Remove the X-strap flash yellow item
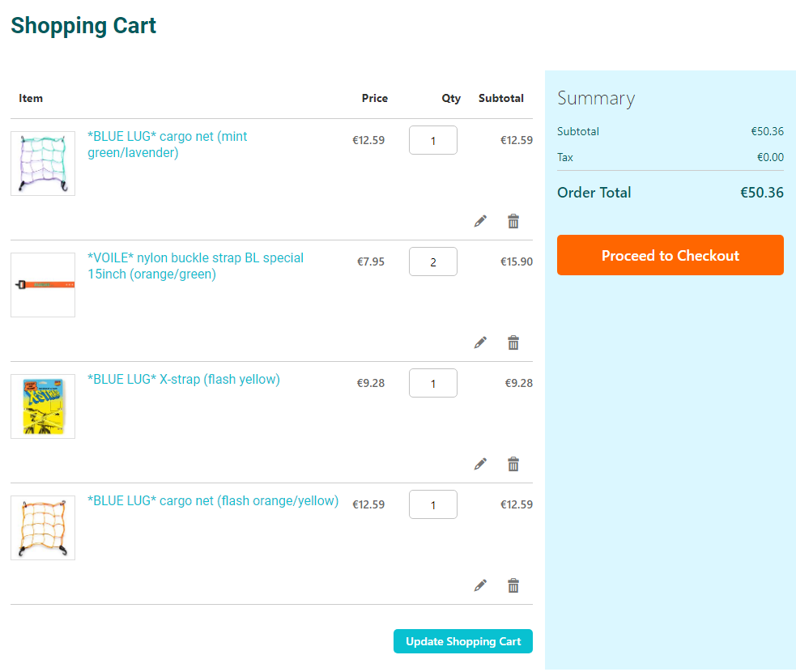 tap(513, 464)
